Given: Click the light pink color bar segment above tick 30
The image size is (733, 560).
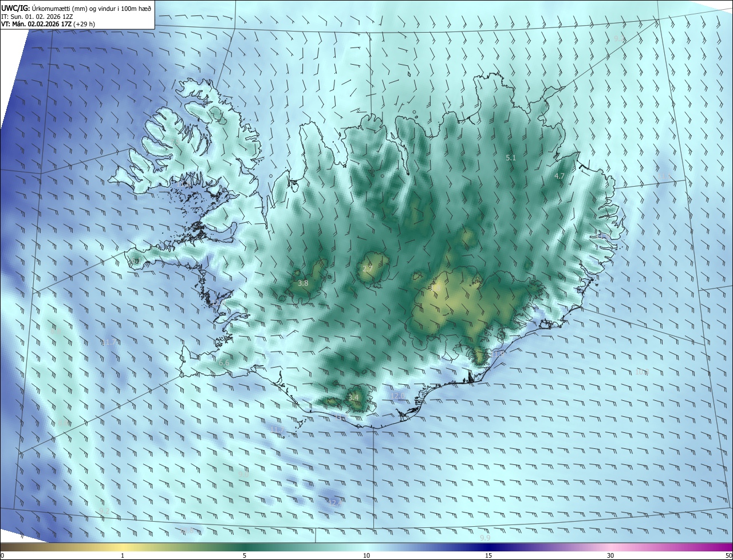Looking at the screenshot, I should coord(610,547).
